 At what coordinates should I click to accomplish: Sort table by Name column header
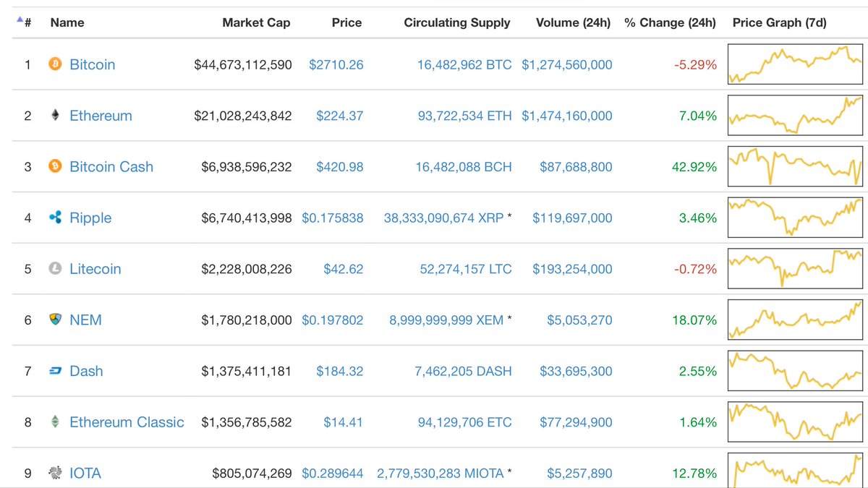(67, 22)
